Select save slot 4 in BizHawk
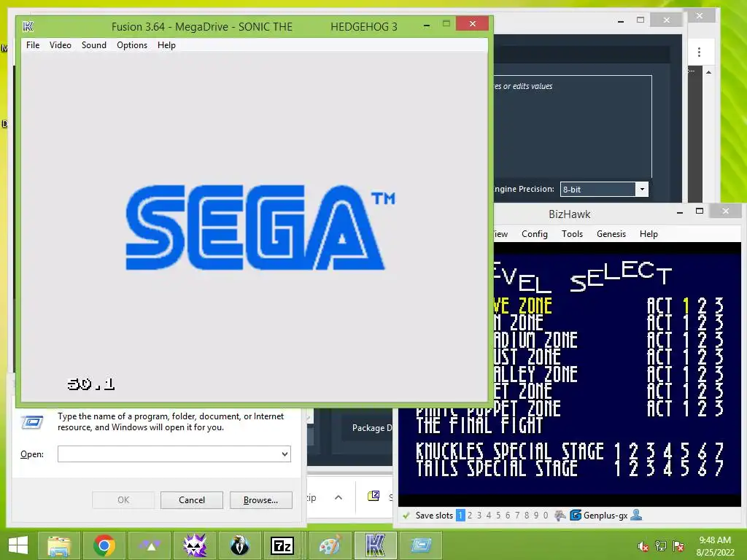This screenshot has height=560, width=747. (489, 516)
